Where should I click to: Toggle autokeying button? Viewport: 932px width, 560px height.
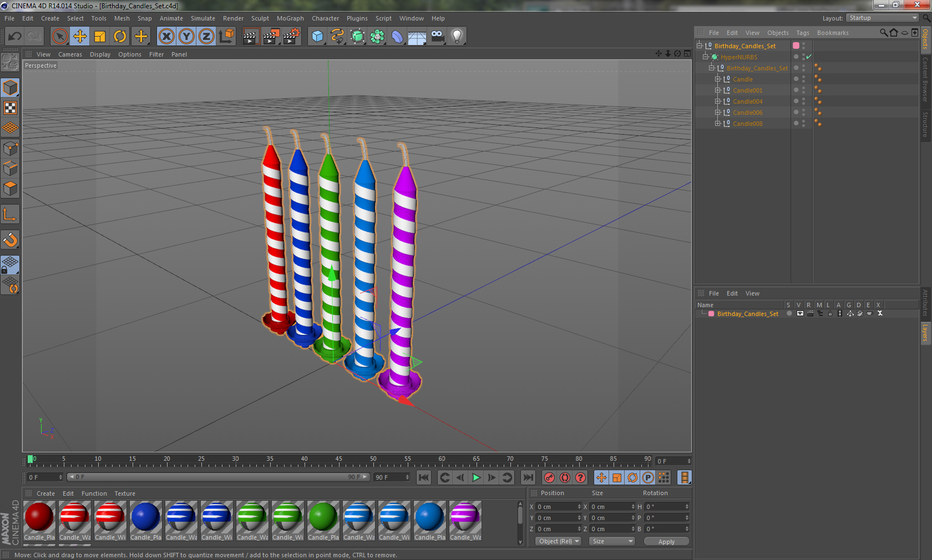[565, 477]
